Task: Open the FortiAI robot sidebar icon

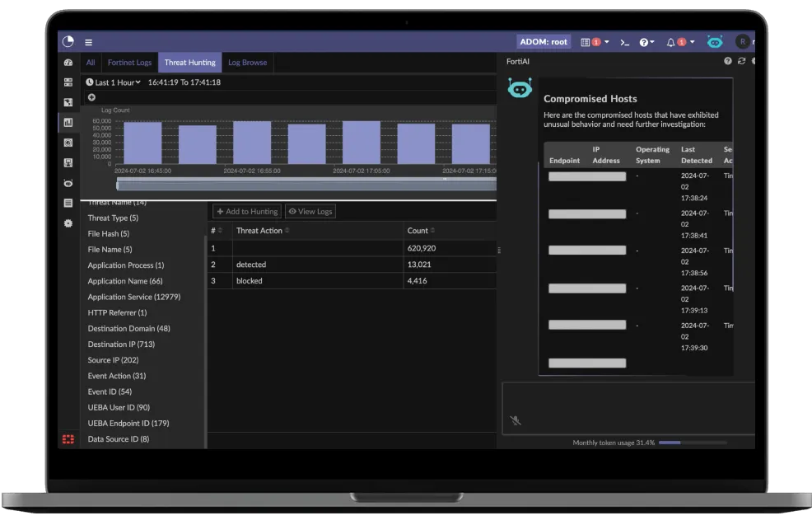Action: point(68,183)
